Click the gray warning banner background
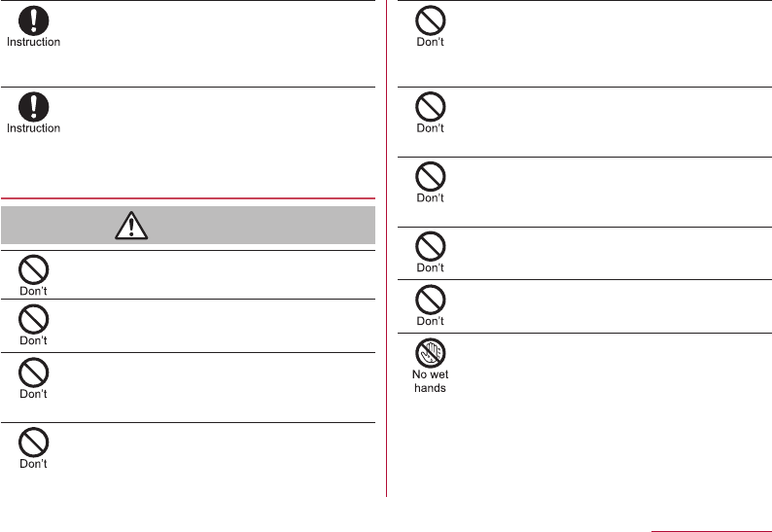772x532 pixels. click(188, 225)
